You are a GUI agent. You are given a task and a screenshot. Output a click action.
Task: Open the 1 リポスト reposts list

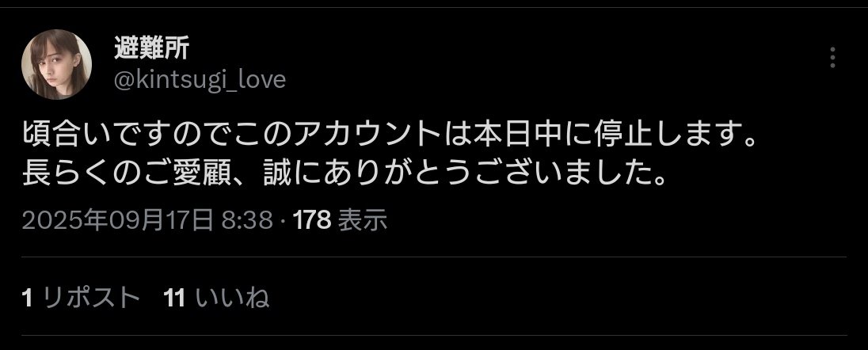(81, 298)
